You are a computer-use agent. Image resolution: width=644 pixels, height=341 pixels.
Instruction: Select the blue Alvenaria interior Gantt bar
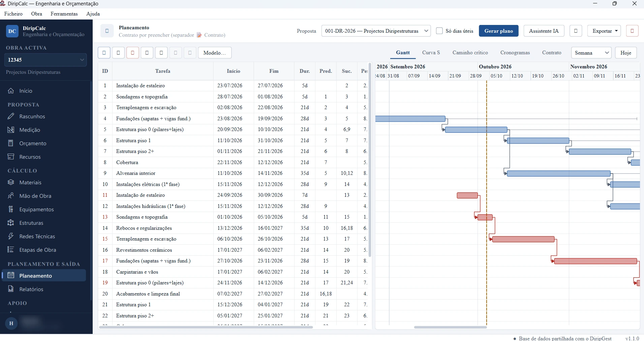pos(559,174)
